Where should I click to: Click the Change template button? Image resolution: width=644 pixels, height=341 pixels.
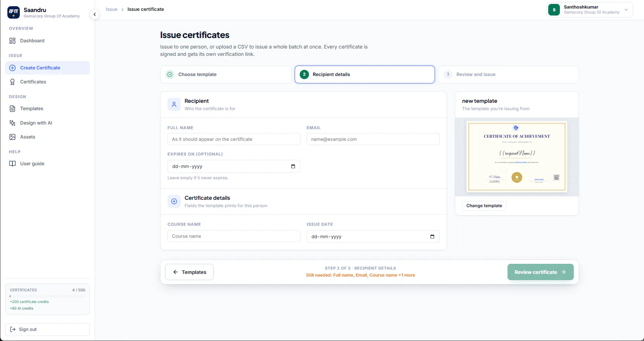coord(484,206)
